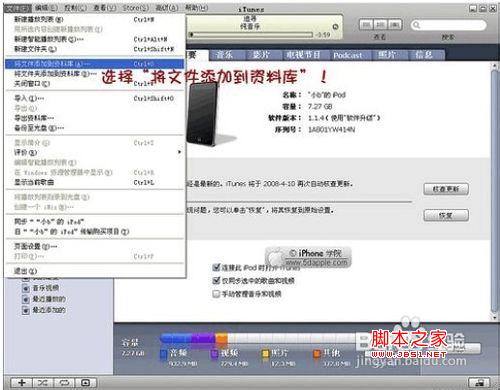
Task: Toggle 仅同步选中的歌曲和视频 checkbox
Action: click(x=216, y=281)
